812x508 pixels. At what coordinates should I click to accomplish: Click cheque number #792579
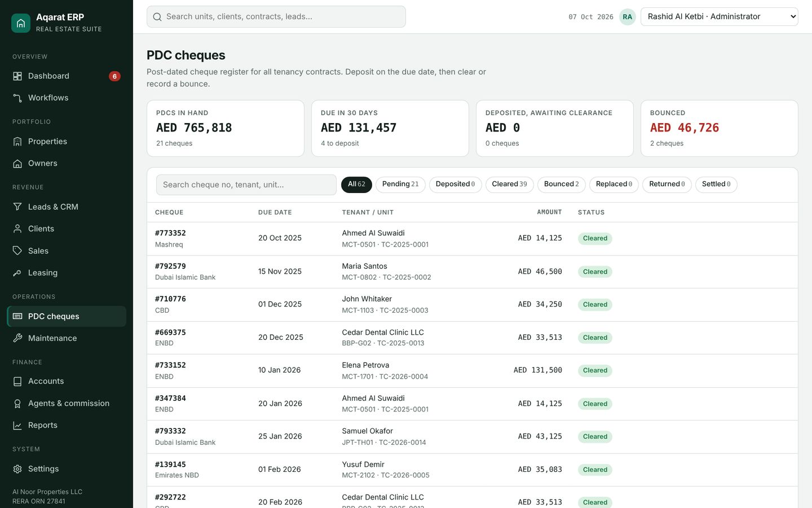tap(170, 266)
